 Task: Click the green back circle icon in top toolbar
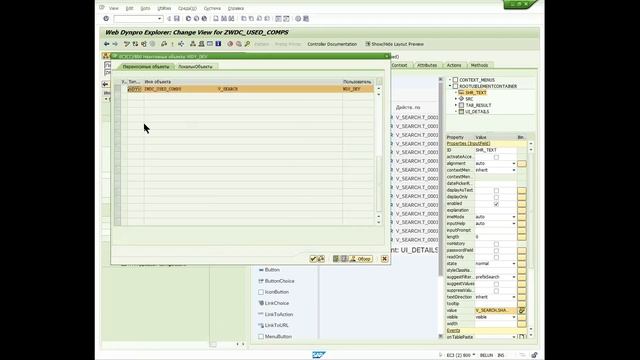click(x=189, y=19)
